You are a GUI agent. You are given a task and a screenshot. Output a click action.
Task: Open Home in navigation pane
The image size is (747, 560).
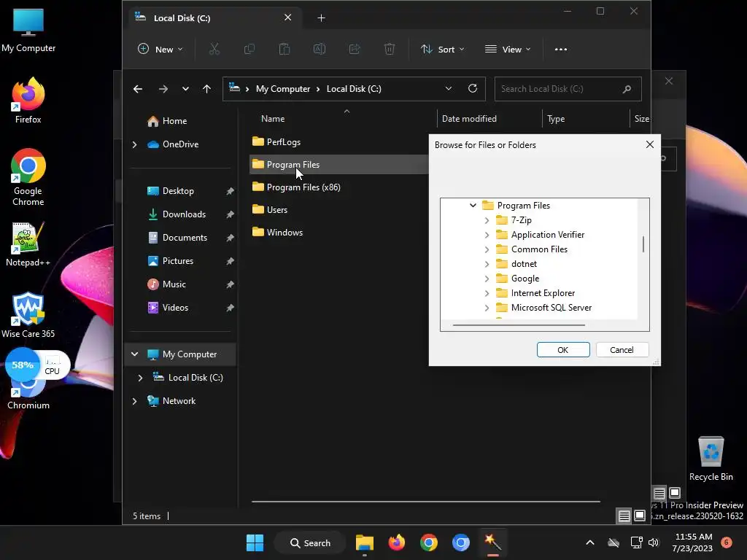174,121
